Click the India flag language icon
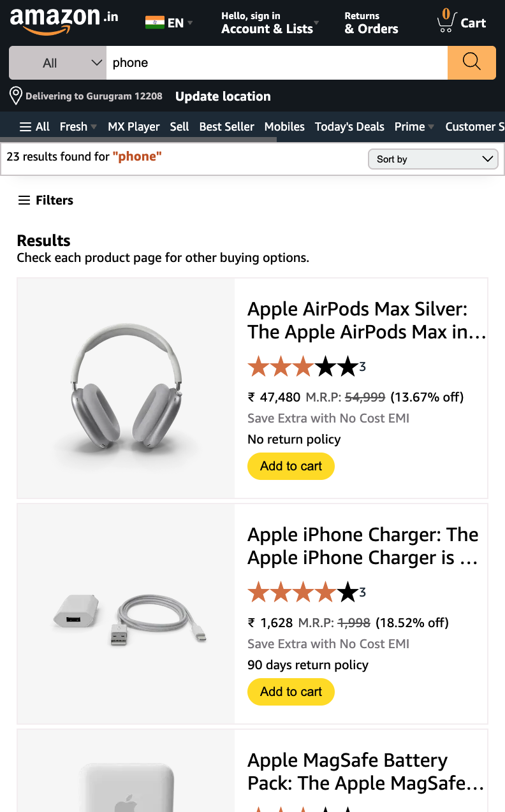Screen dimensions: 505x812 155,23
